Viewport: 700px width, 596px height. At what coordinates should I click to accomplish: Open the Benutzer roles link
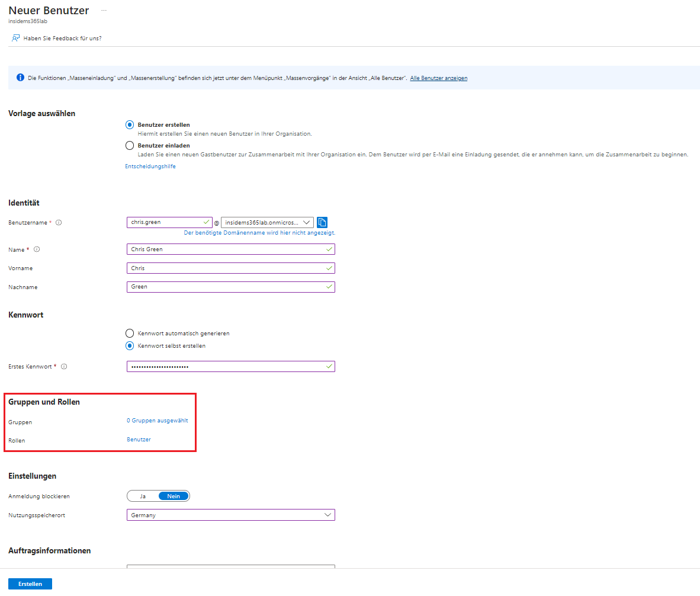click(139, 440)
